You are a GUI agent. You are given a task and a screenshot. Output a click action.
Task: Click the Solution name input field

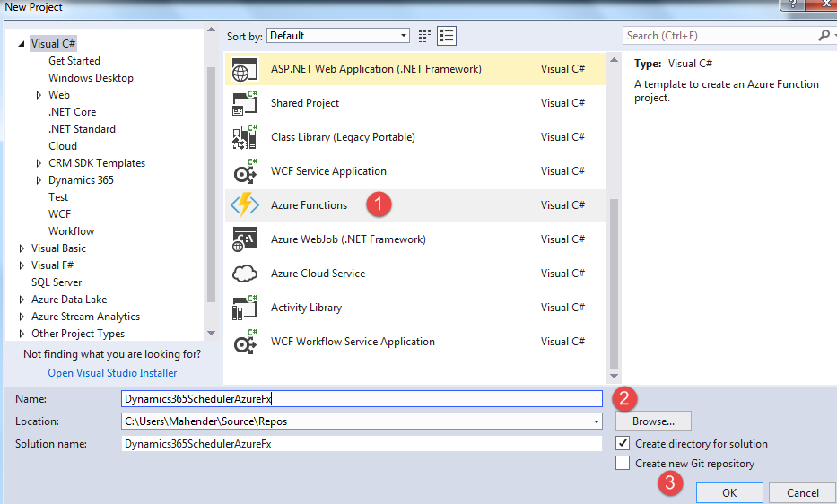(x=362, y=444)
